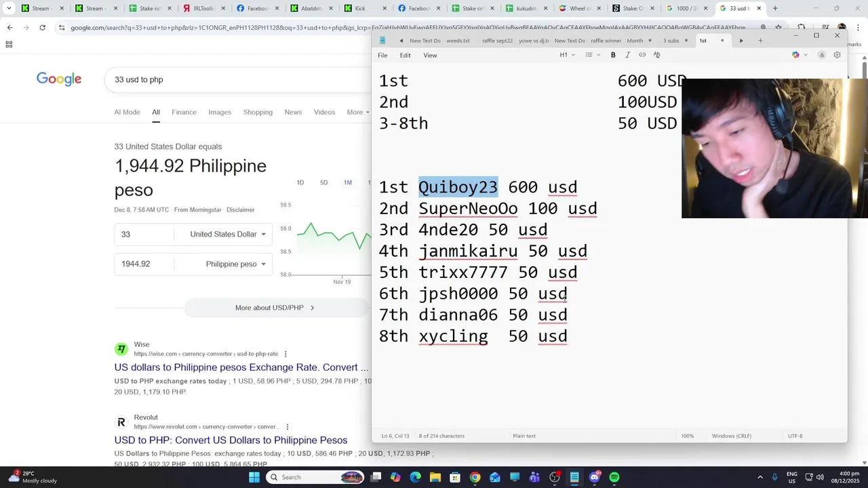
Task: Add a new Notepad tab
Action: point(761,41)
